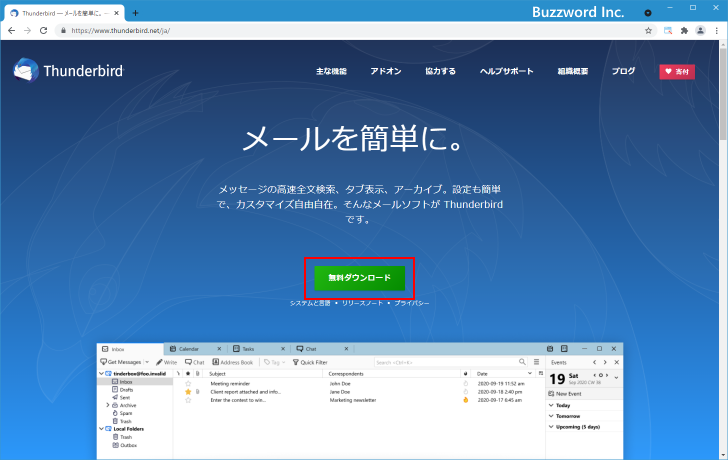The image size is (728, 460).
Task: Open a new browser tab
Action: (x=135, y=13)
